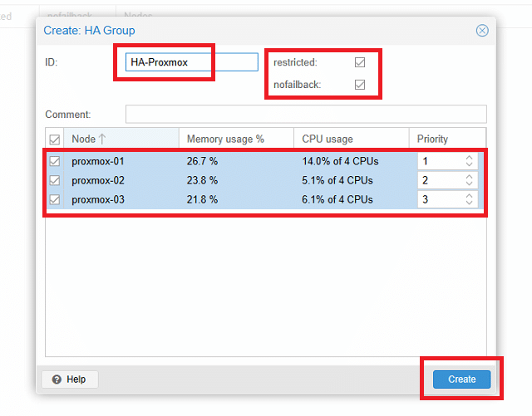This screenshot has width=532, height=416.
Task: Close the Create HA Group dialog
Action: 482,31
